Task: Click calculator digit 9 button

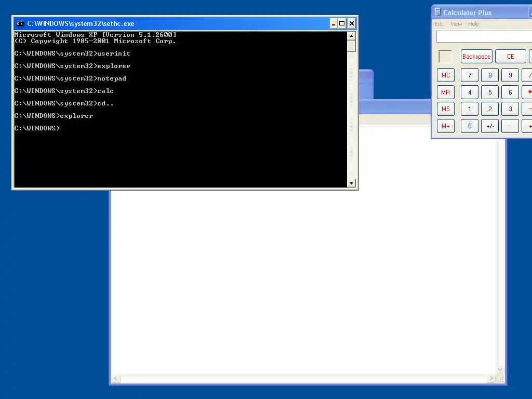Action: [510, 75]
